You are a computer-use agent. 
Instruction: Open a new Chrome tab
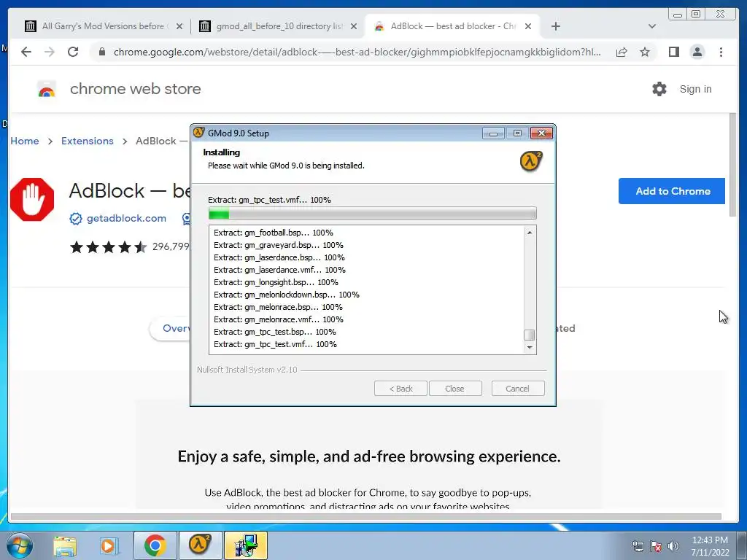pyautogui.click(x=555, y=26)
